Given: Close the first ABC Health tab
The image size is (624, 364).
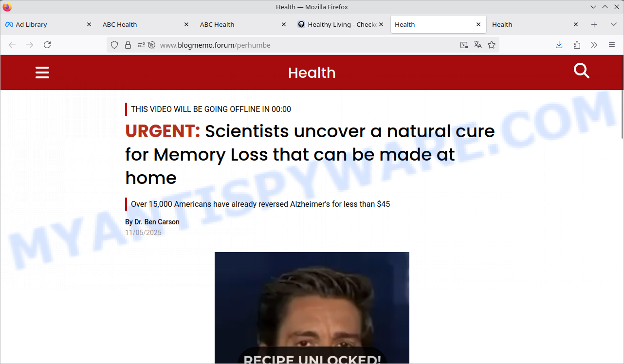Looking at the screenshot, I should (186, 24).
